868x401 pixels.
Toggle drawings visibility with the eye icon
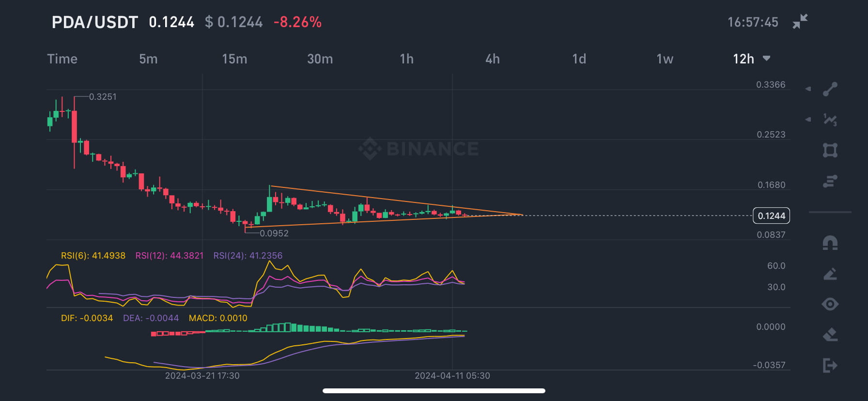(x=829, y=304)
